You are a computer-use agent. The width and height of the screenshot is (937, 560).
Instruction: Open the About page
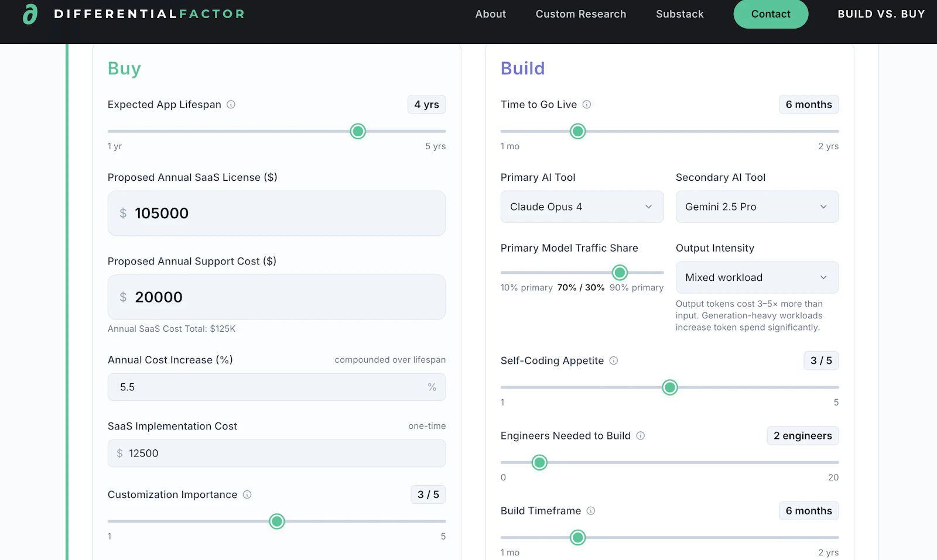coord(491,14)
